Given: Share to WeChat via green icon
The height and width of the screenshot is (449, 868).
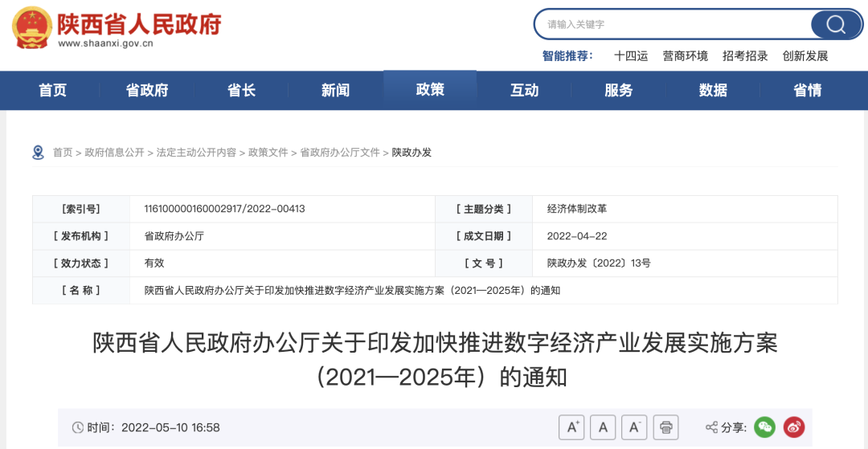Looking at the screenshot, I should tap(766, 427).
